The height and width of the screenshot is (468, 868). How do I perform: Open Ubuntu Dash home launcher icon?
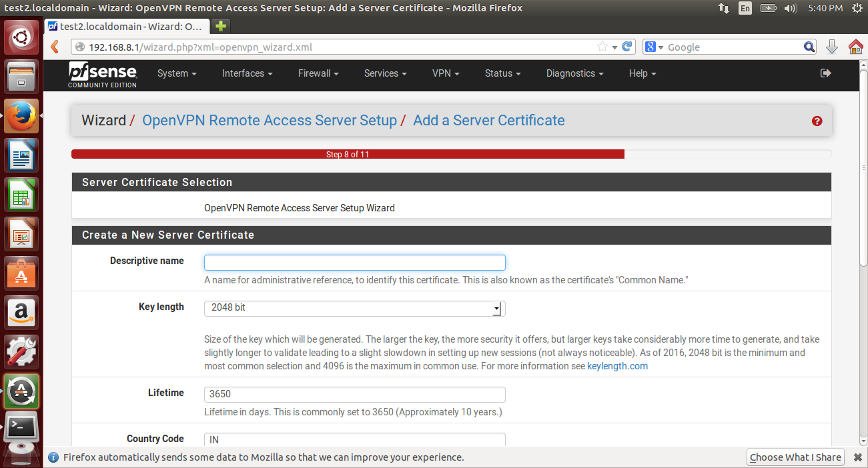(x=22, y=37)
